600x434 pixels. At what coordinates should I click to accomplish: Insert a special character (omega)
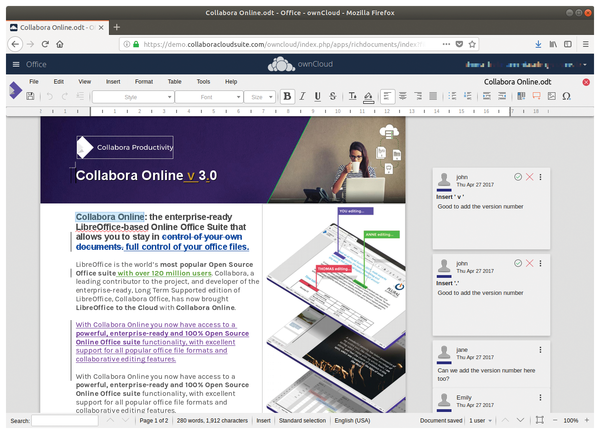(x=567, y=96)
